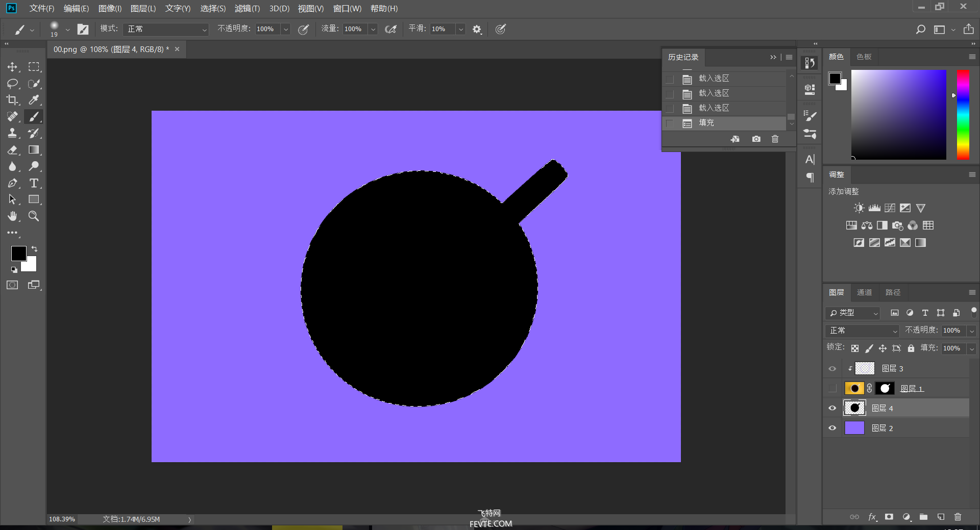Select the Pen tool
The height and width of the screenshot is (530, 980).
point(12,183)
